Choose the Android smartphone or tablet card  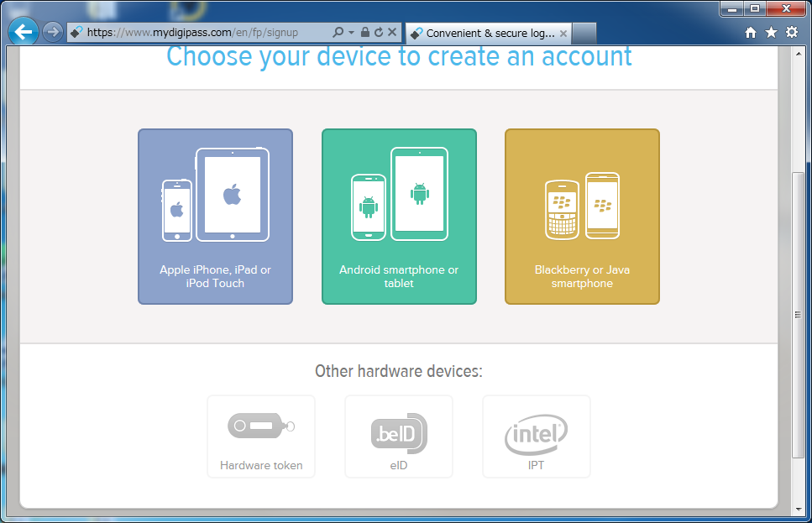point(399,217)
